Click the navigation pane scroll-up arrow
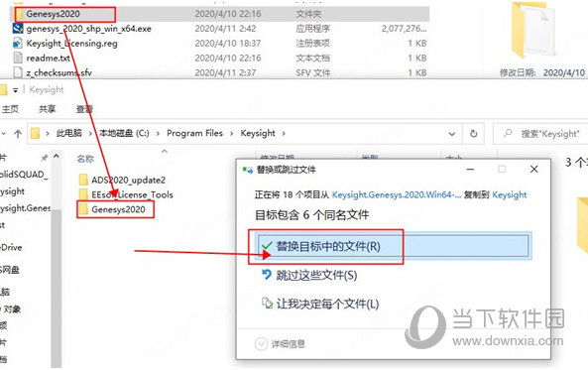The height and width of the screenshot is (370, 588). point(57,156)
